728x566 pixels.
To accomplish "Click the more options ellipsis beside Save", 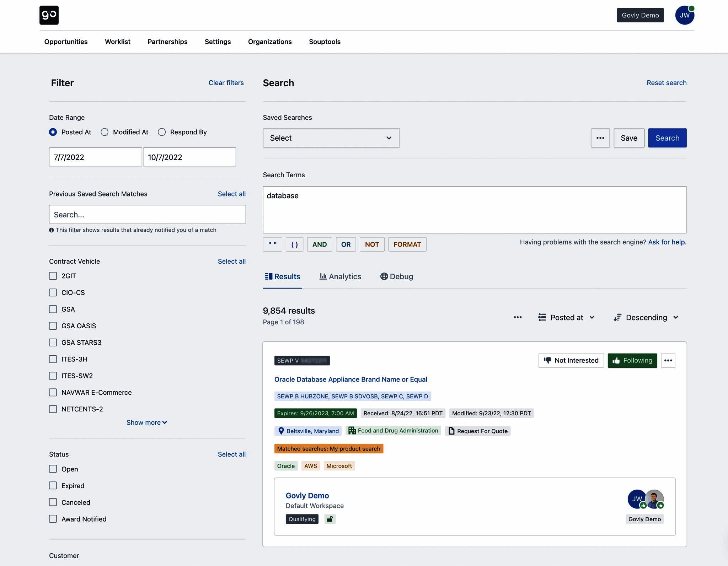I will click(600, 138).
